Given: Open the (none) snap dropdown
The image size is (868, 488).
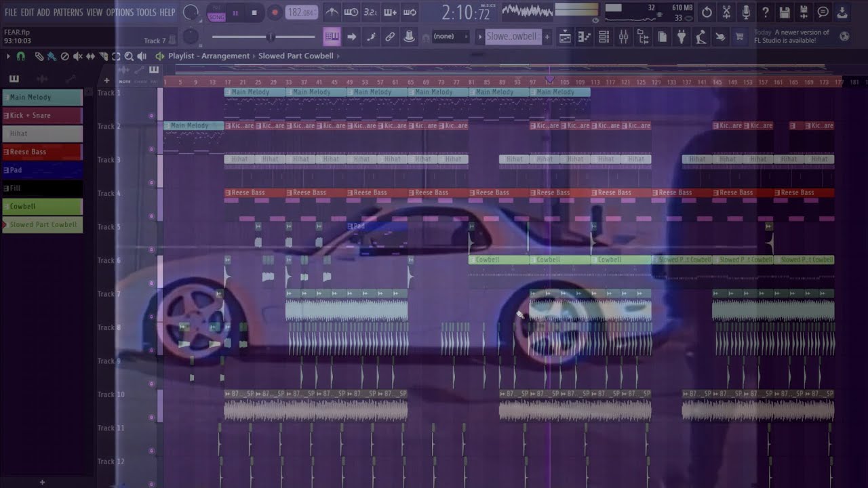Looking at the screenshot, I should 451,37.
